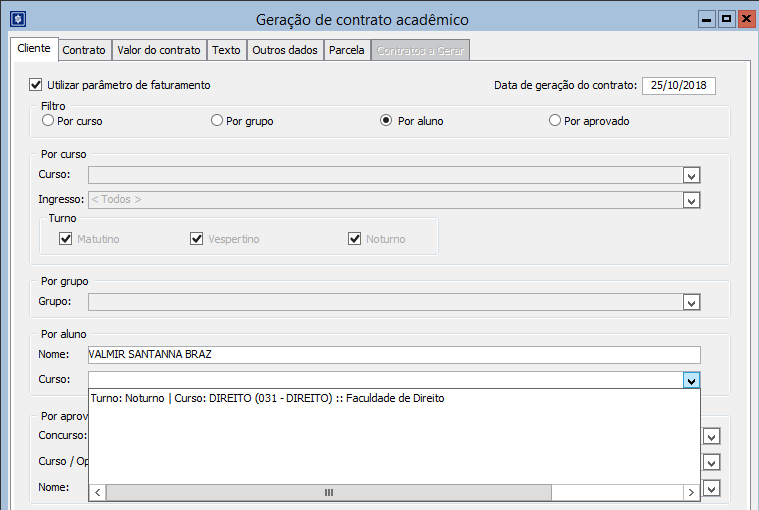Click the horizontal scrollbar in course list
This screenshot has height=510, width=759.
click(x=328, y=493)
